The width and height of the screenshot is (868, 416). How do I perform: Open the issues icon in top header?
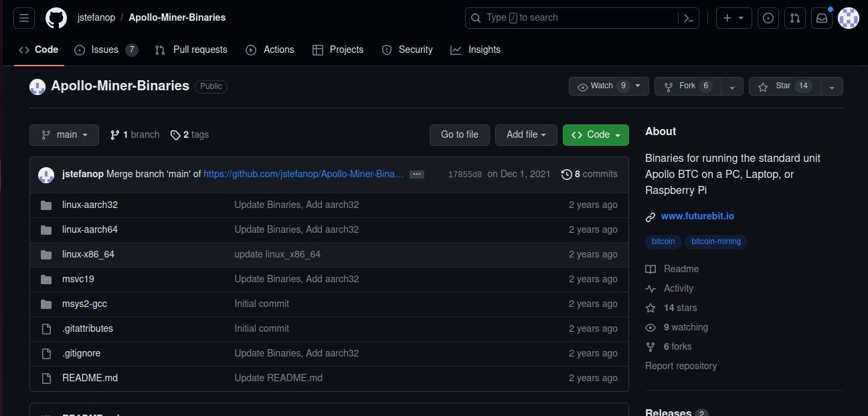point(768,18)
